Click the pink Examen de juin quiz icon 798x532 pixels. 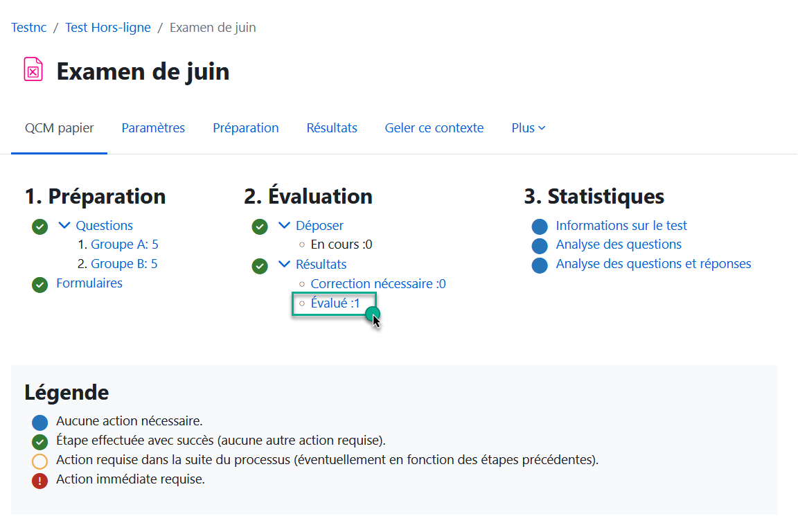pos(33,70)
